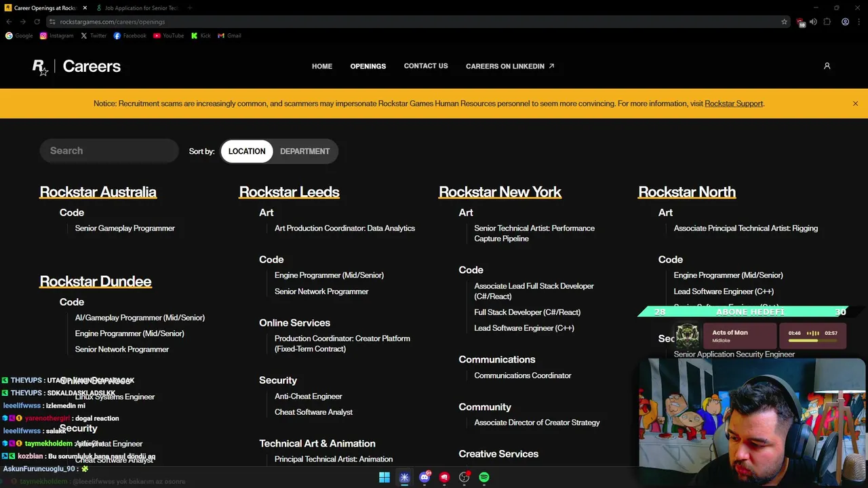Open Rockstar Leeds heading link
The image size is (868, 488).
289,192
